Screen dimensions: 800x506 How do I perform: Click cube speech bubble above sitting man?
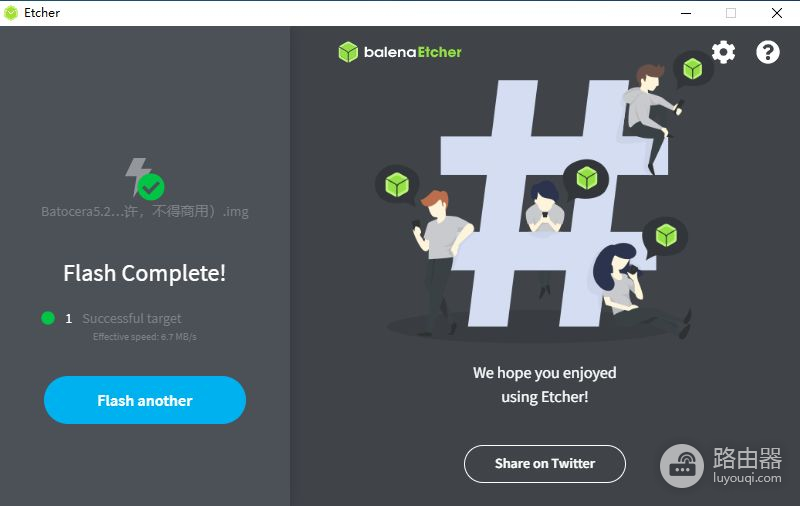click(x=692, y=69)
